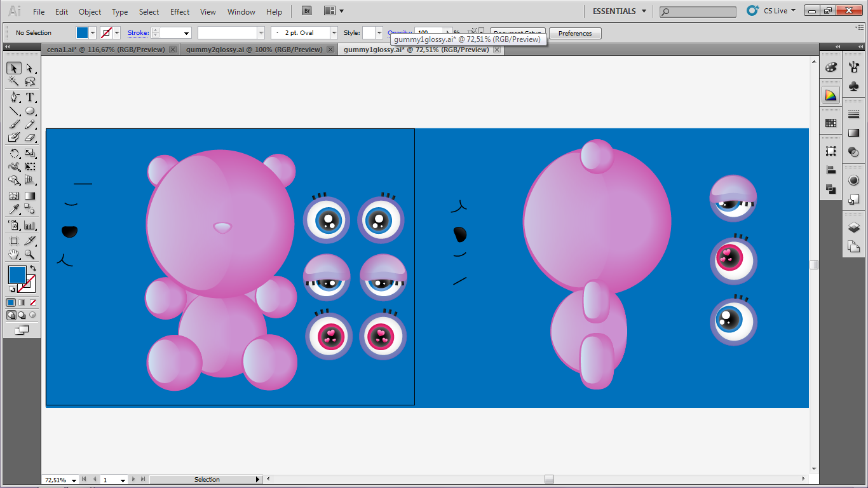Open the Brushes panel icon
Screen dimensions: 868x488
854,67
